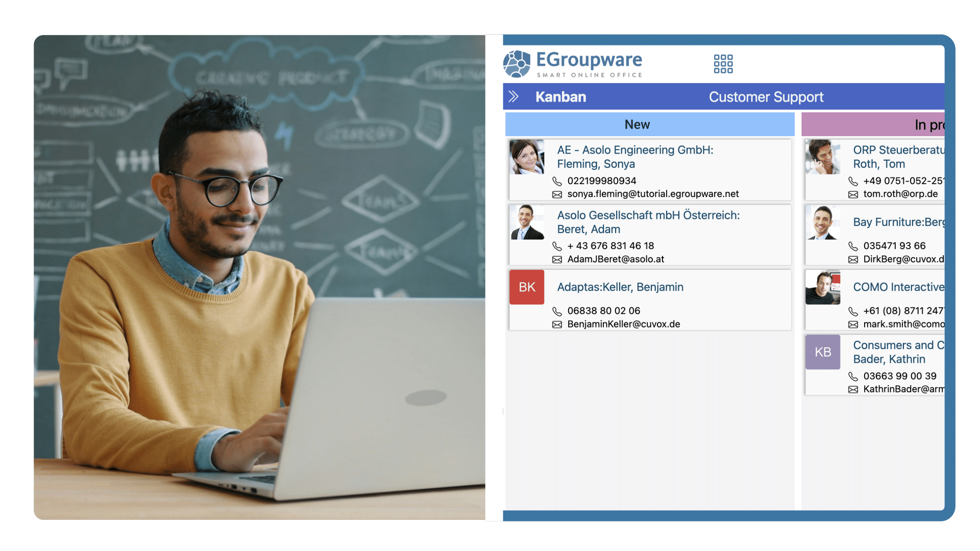Click sonya.fleming@tutorial.egroupware.net email address
The image size is (980, 551).
653,194
